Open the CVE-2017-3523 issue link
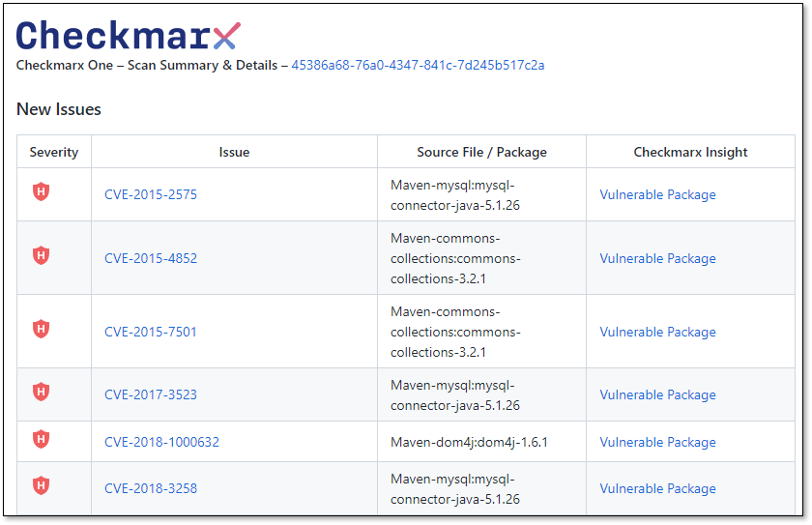Screen dimensions: 812x525 pos(151,394)
